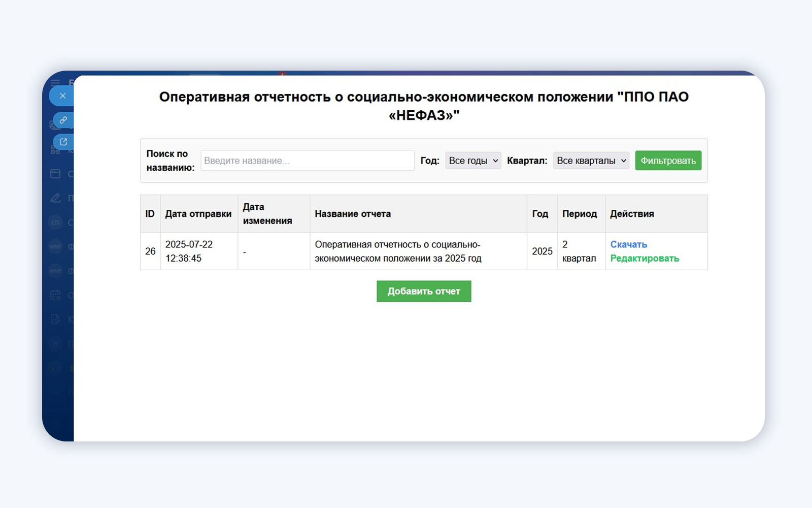
Task: Open the Квартал 'Все кварталы' dropdown
Action: (x=591, y=161)
